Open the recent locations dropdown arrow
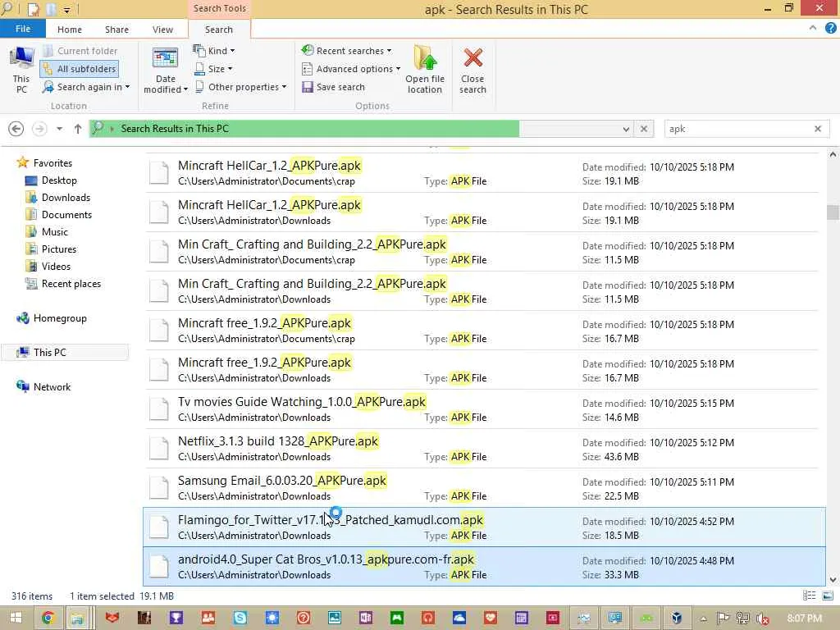The height and width of the screenshot is (630, 840). 59,129
